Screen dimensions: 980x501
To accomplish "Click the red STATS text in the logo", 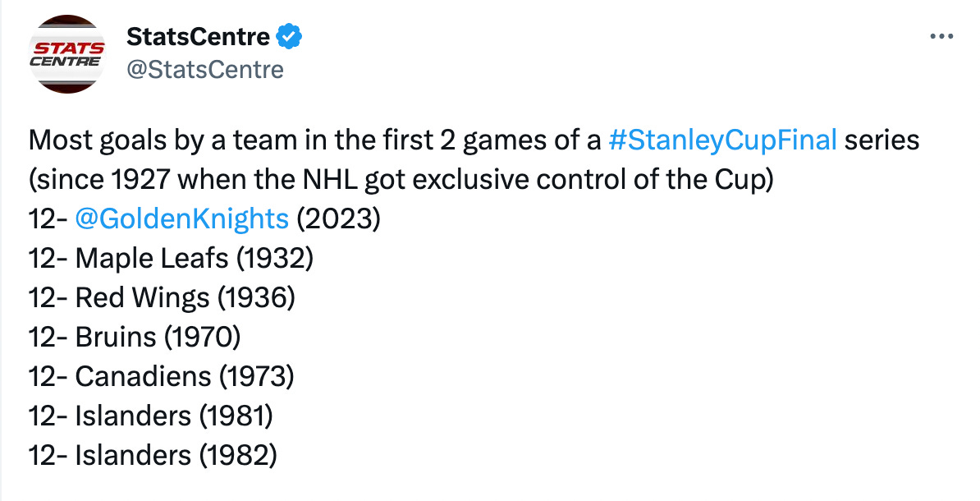I will (69, 48).
